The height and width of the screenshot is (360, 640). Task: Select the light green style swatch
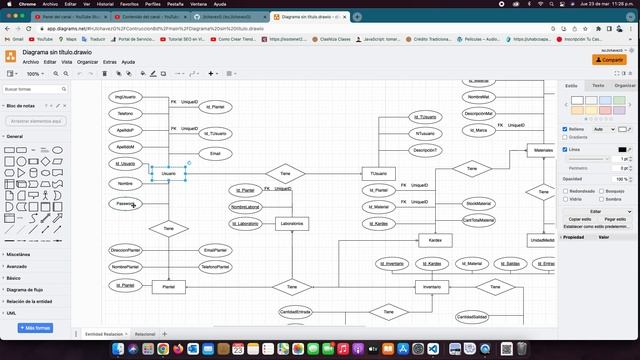(619, 100)
